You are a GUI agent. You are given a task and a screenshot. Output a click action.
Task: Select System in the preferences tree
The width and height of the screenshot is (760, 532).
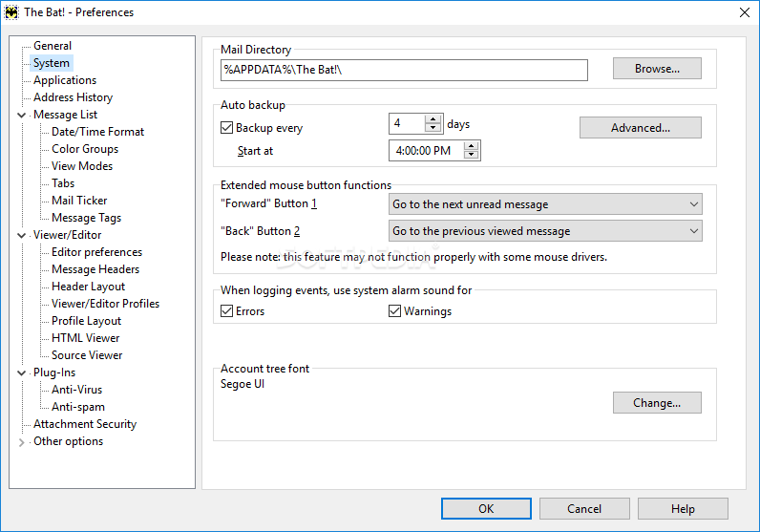pyautogui.click(x=52, y=63)
